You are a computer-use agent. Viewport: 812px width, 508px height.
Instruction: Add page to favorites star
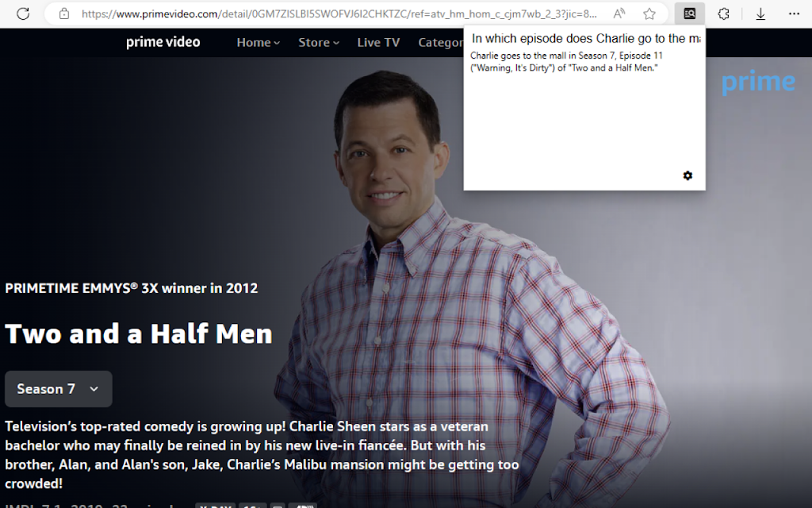(649, 13)
